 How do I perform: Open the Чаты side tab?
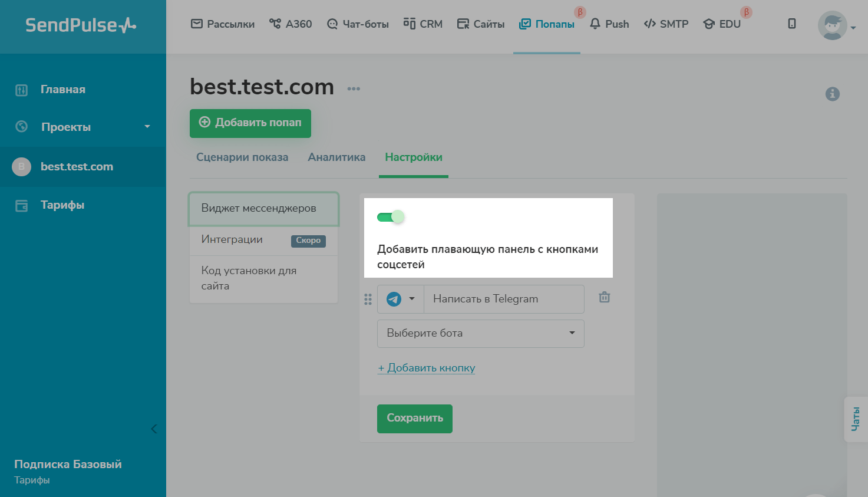pos(856,419)
